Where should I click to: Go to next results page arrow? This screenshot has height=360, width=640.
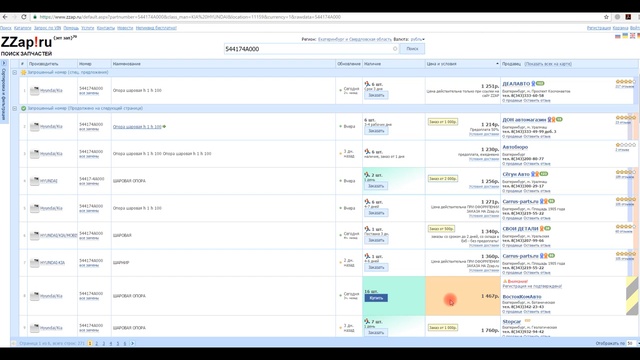[x=132, y=343]
